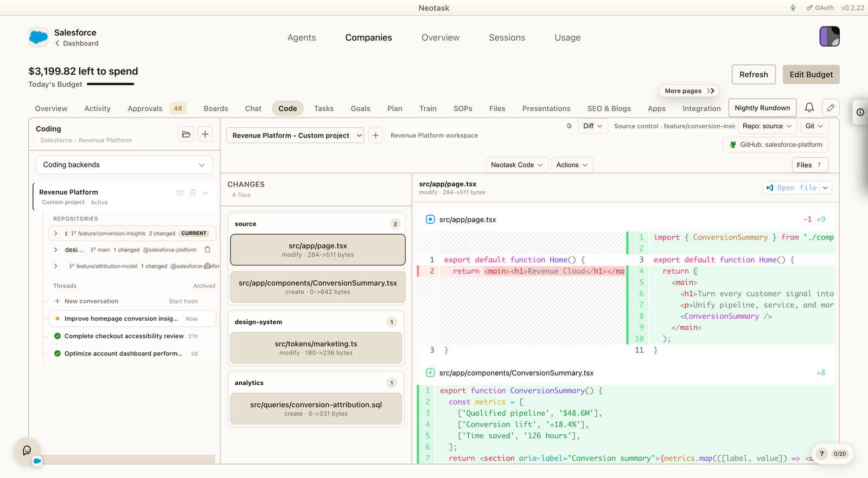Screen dimensions: 868x478
Task: Click the microphone icon in title bar
Action: click(x=793, y=8)
